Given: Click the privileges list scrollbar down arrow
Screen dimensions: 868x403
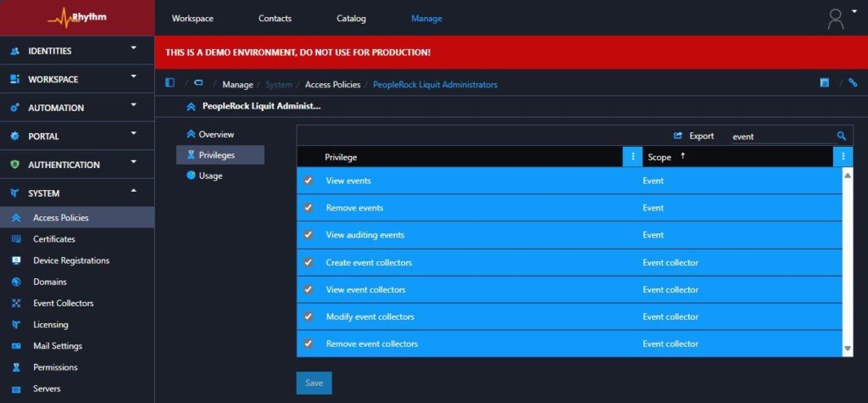Looking at the screenshot, I should (848, 349).
